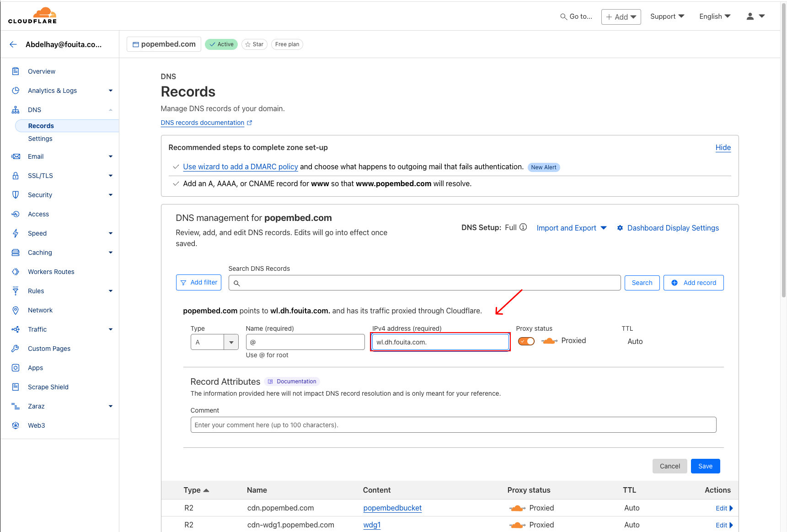Click the Add filter button

coord(198,283)
